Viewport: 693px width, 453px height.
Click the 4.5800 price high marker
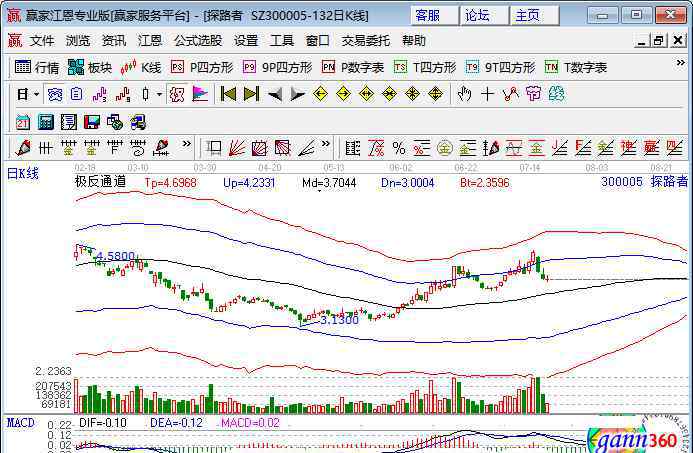[115, 256]
